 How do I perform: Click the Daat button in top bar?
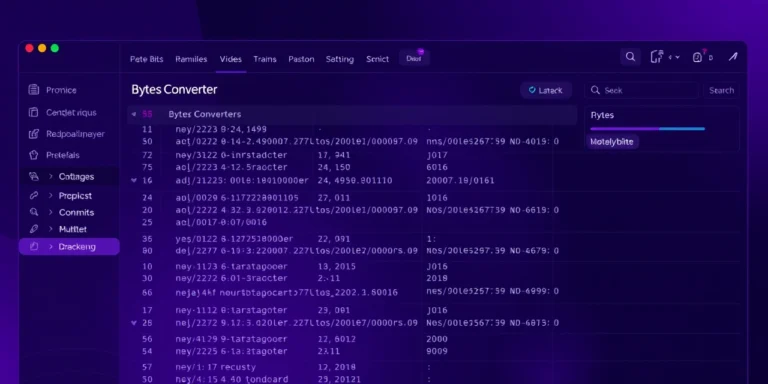(x=414, y=58)
